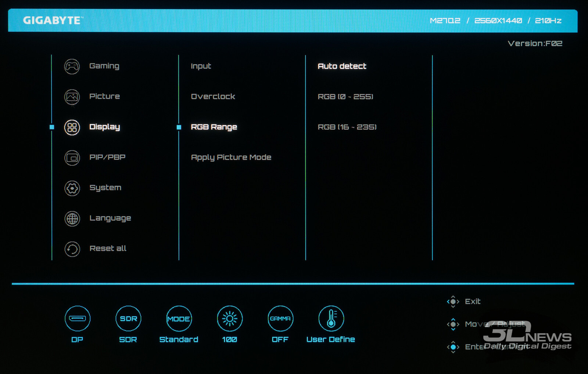The image size is (588, 374).
Task: Open the PIP/PBP icon
Action: click(72, 158)
